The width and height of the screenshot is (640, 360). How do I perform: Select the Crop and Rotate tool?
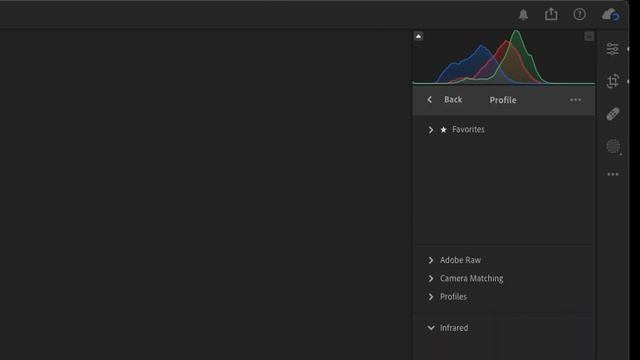[x=613, y=81]
